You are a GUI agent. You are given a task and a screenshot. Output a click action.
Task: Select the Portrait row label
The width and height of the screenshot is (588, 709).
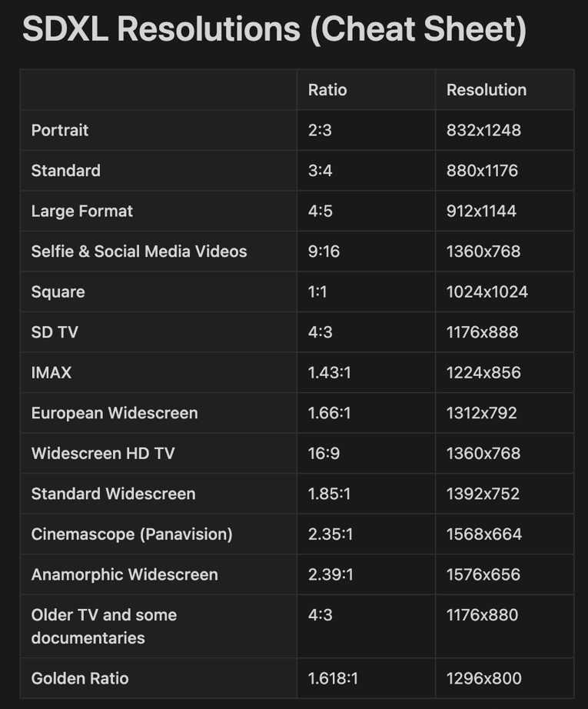point(60,130)
